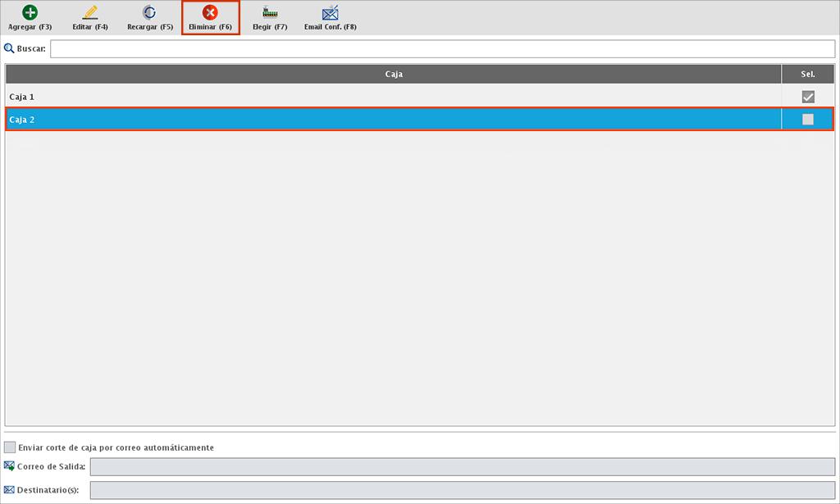Select the Caja 2 row name

[21, 120]
